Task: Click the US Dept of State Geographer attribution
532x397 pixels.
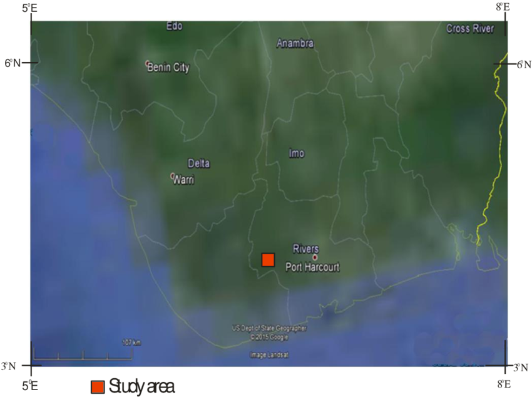Action: tap(269, 326)
